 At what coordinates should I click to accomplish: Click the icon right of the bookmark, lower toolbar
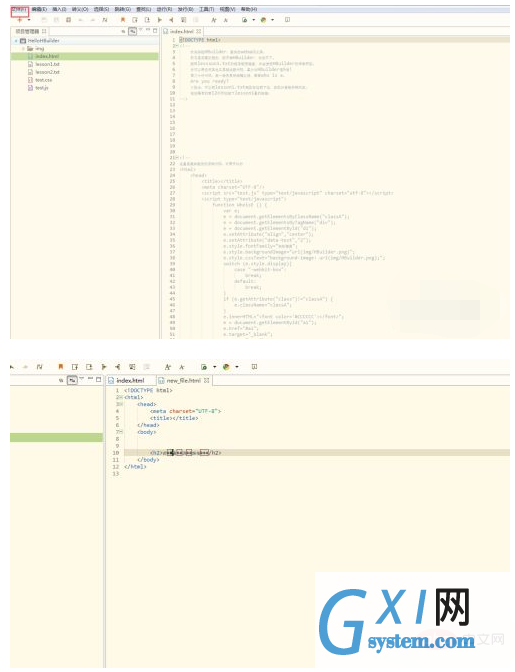[x=75, y=367]
